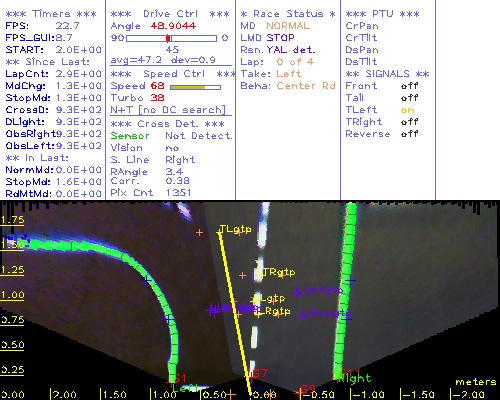Screen dimensions: 500x400
Task: Click the G1 red marker label
Action: (x=180, y=378)
